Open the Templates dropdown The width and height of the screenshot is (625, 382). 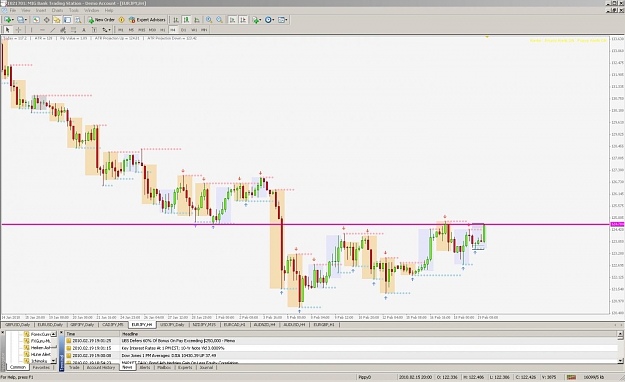[x=283, y=20]
